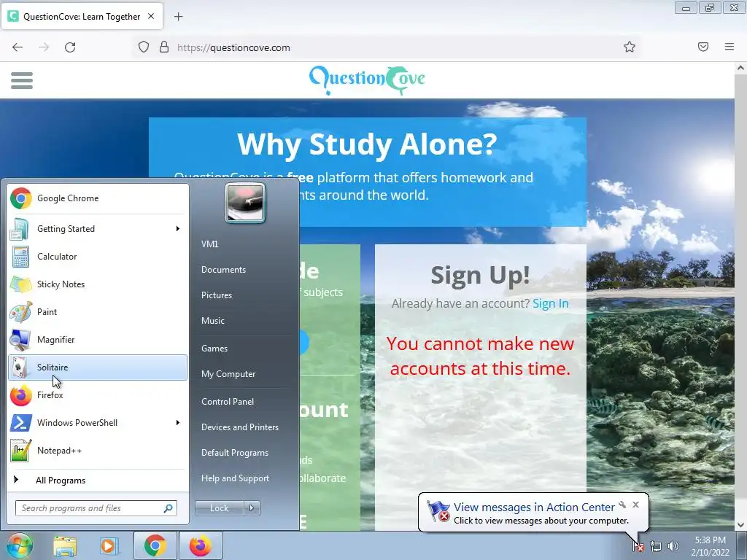Open Default Programs
The height and width of the screenshot is (560, 747).
(x=234, y=452)
